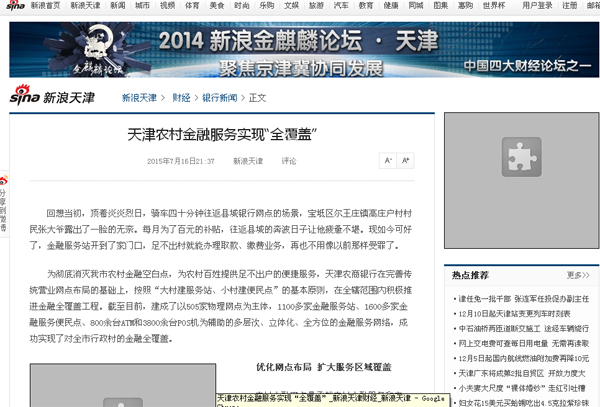
Task: Select 教育 in top navigation
Action: [x=366, y=5]
